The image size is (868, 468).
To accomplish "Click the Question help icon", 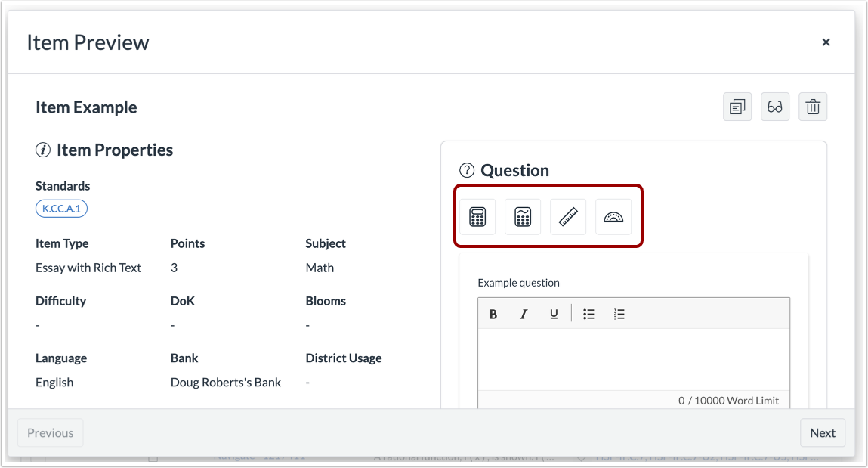I will click(x=468, y=170).
